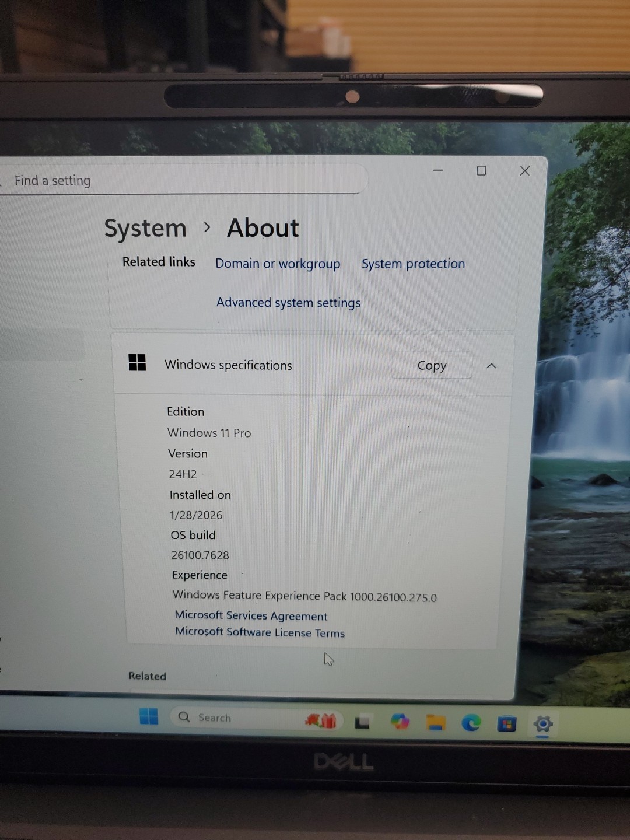
Task: Click the seasonal icon in taskbar search
Action: (321, 721)
